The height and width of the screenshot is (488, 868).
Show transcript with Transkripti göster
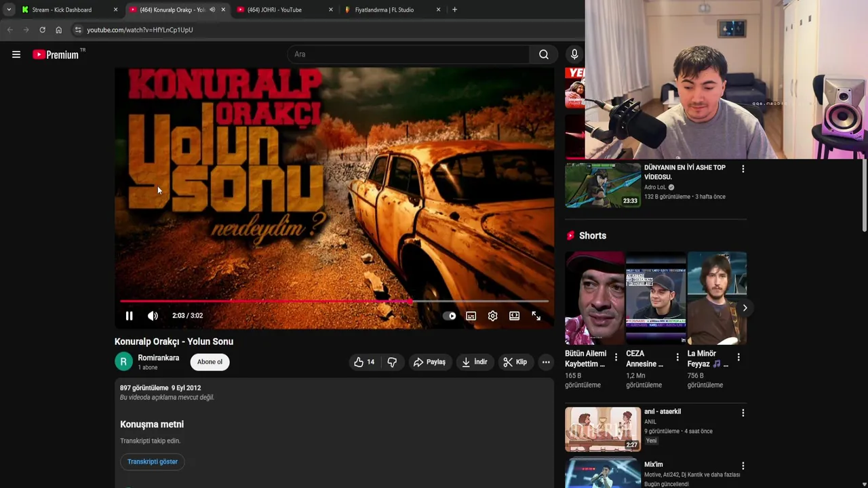point(153,462)
